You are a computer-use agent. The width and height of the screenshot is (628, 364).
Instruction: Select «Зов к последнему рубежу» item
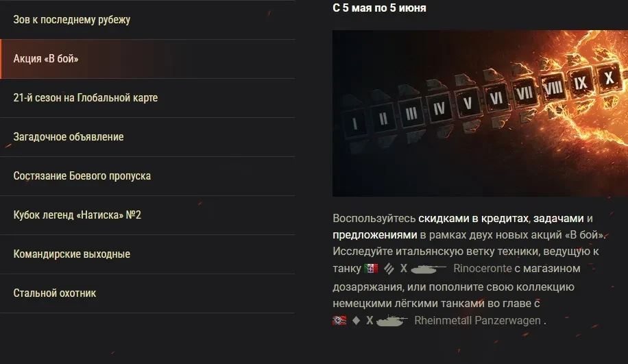(147, 20)
